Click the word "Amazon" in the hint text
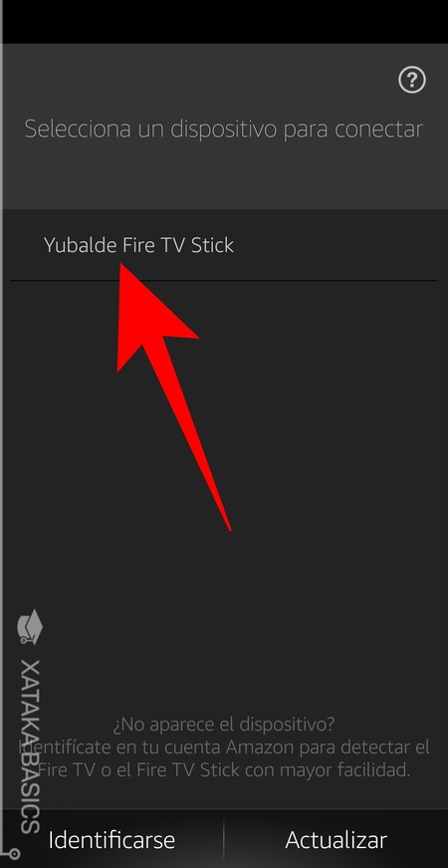Viewport: 448px width, 868px height. coord(261,746)
